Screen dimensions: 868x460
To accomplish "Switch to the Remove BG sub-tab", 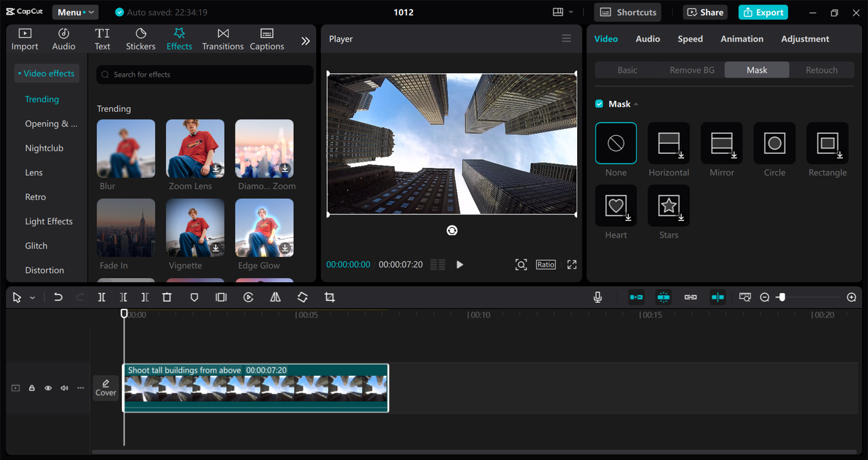I will pyautogui.click(x=692, y=70).
